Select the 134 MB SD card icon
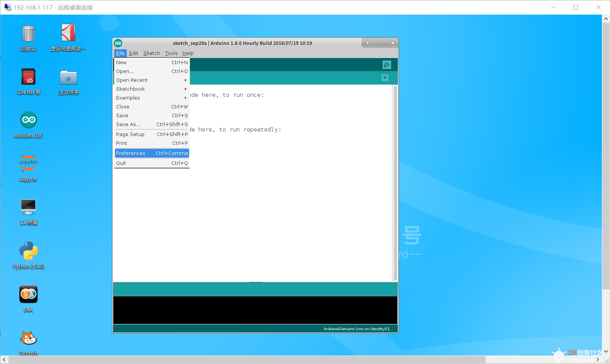Viewport: 610px width, 364px height. [x=28, y=77]
